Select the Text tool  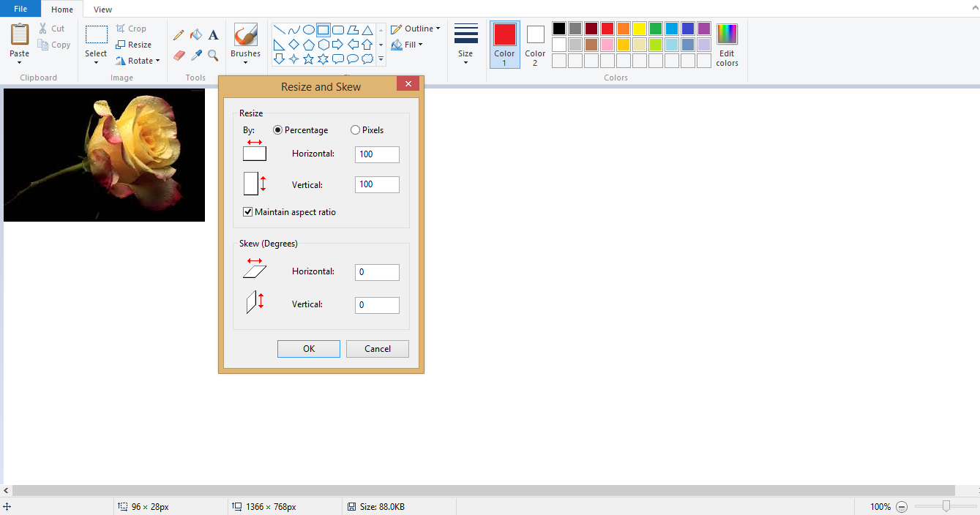213,35
